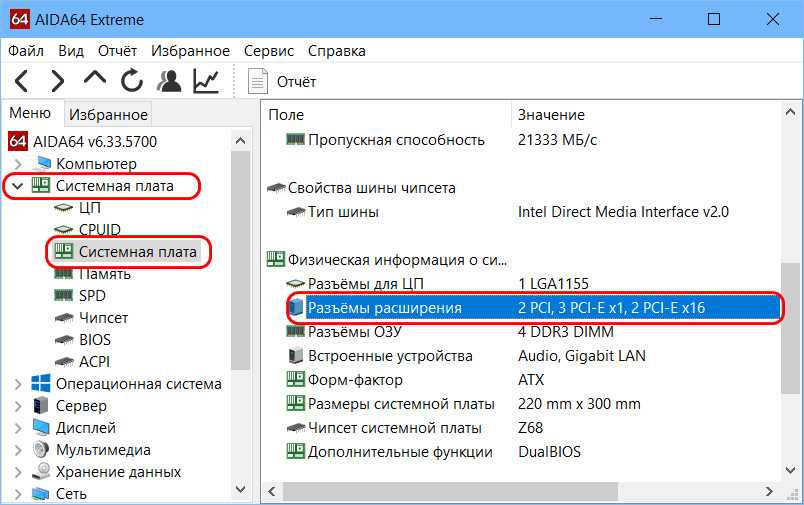Viewport: 804px width, 505px height.
Task: Collapse the Системная плата parent node
Action: (18, 186)
